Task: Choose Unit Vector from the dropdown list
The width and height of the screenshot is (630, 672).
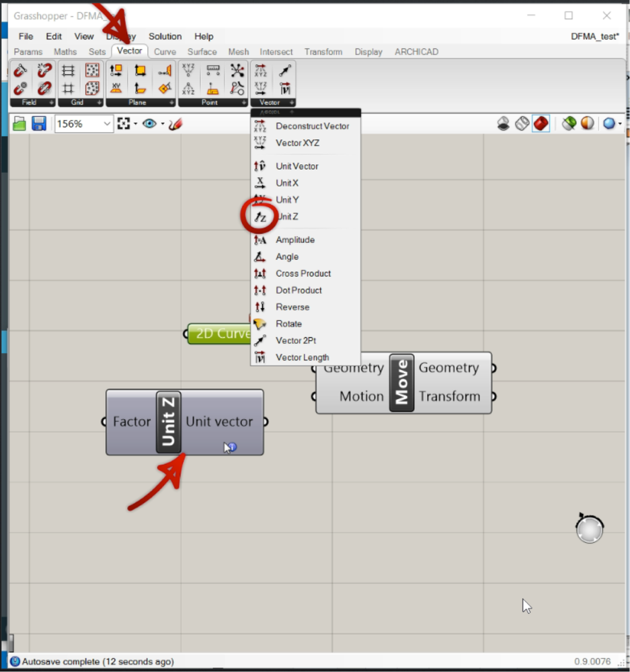Action: pos(305,166)
